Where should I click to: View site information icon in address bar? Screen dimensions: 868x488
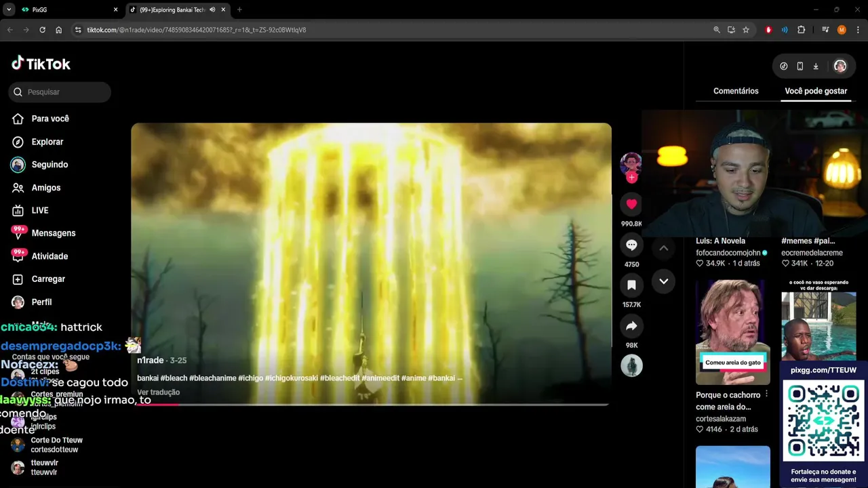[78, 30]
